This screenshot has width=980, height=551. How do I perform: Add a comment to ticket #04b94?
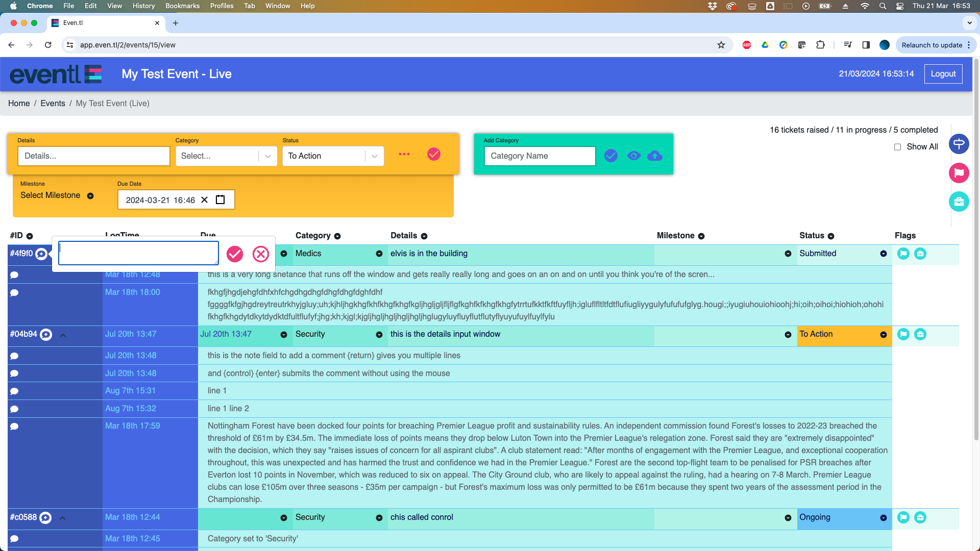coord(46,335)
